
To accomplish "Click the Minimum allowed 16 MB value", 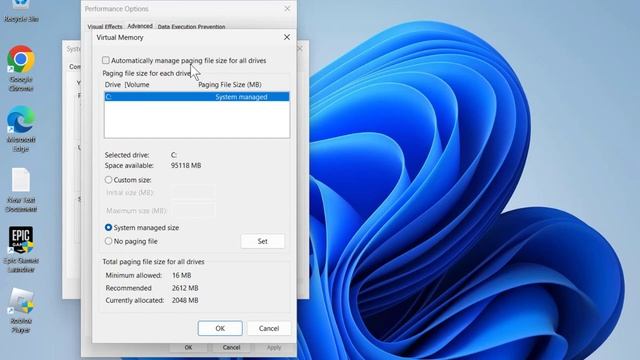I will [x=182, y=275].
